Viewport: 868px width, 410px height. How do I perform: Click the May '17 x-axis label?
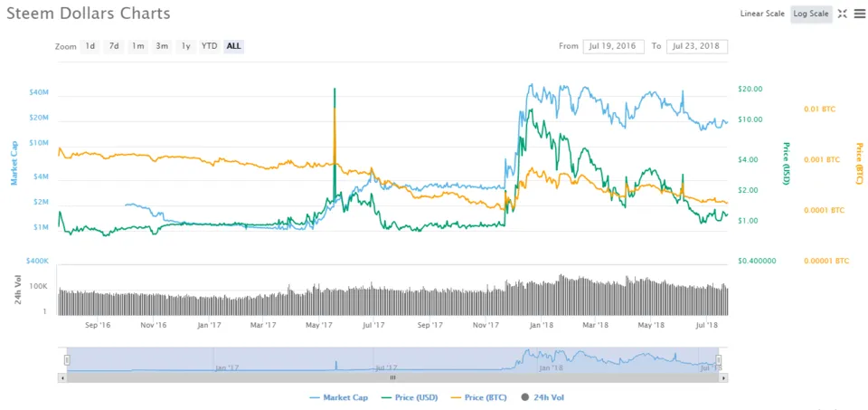319,325
